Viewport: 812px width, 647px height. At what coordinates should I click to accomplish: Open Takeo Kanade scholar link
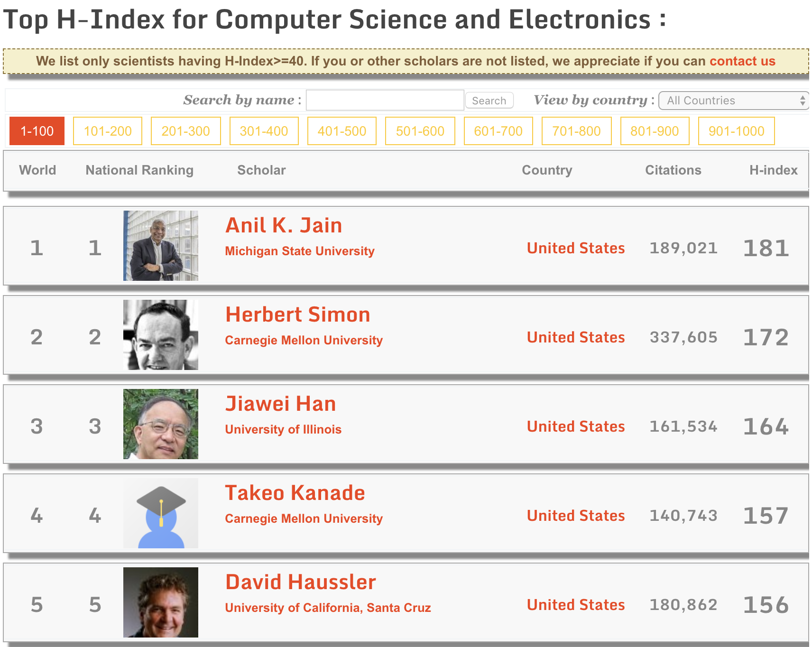click(295, 493)
